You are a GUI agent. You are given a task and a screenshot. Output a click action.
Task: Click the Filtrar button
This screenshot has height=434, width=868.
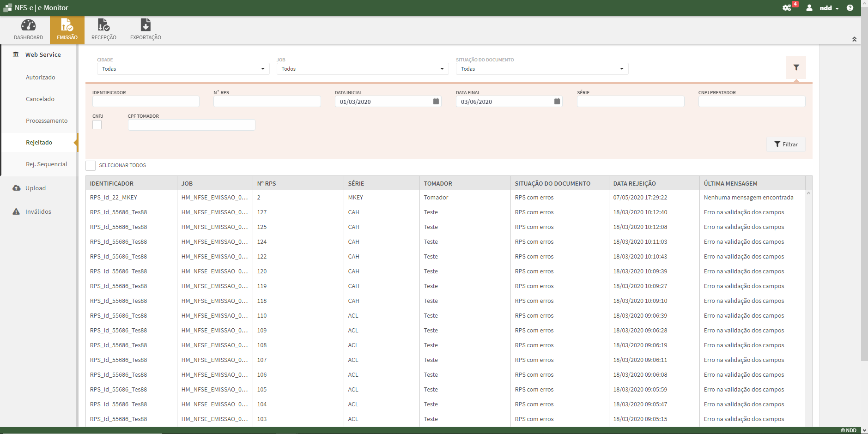[787, 144]
